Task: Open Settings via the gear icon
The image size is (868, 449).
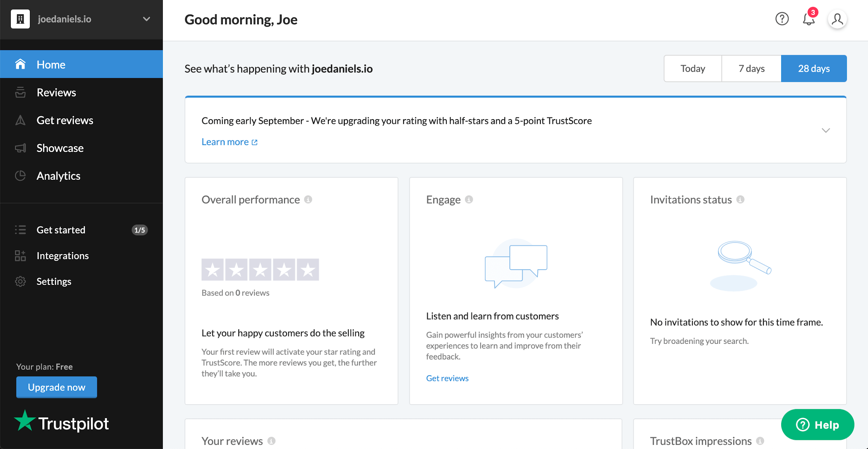Action: [20, 281]
